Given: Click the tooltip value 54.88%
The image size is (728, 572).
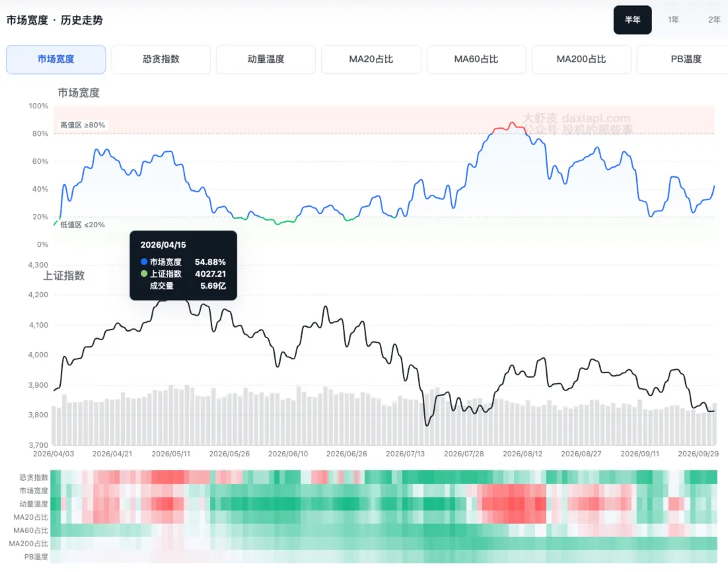Looking at the screenshot, I should [x=210, y=262].
